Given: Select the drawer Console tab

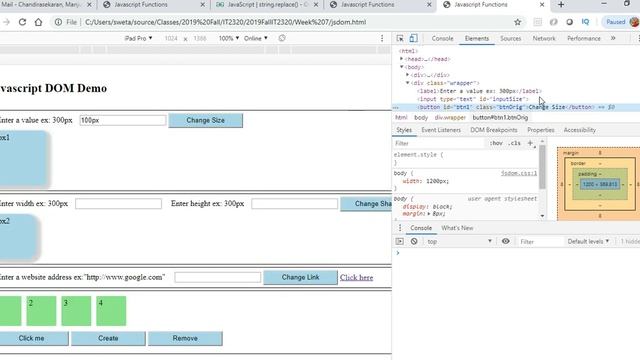Looking at the screenshot, I should [421, 228].
